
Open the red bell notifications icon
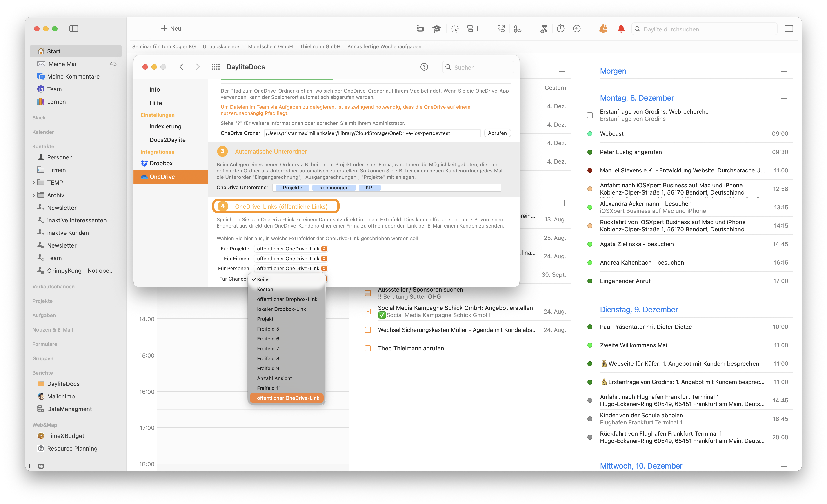(x=621, y=29)
